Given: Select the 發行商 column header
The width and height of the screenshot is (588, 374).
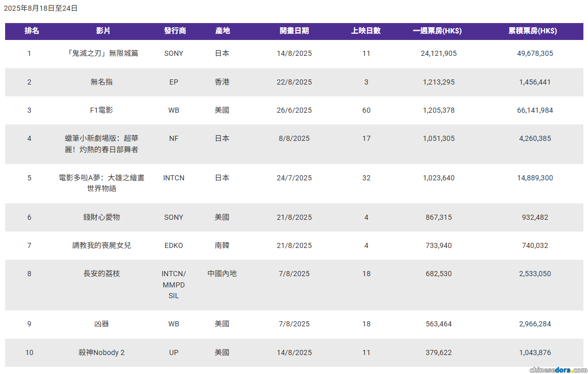Looking at the screenshot, I should [175, 31].
